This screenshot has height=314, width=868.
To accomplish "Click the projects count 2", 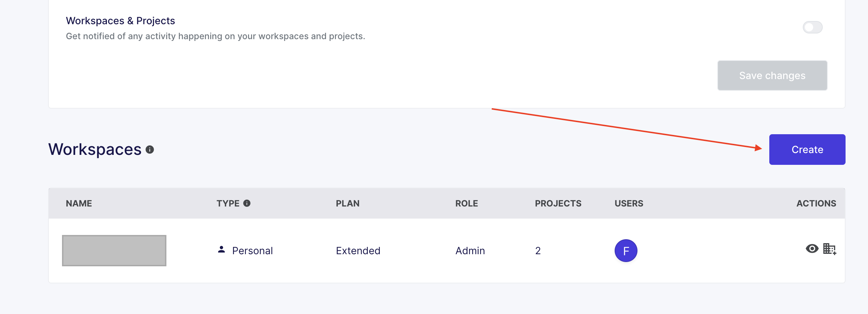I will (x=538, y=251).
